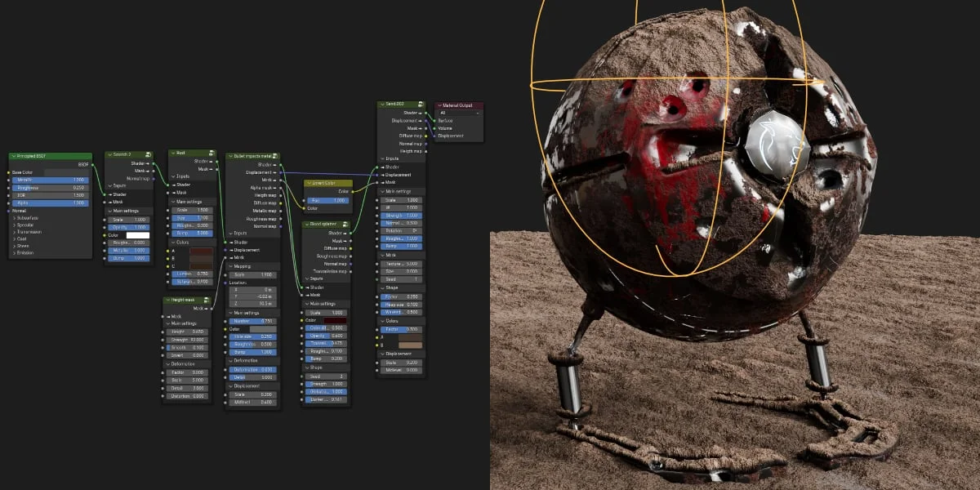
Task: Click the Color A swatch in the Rust node
Action: (203, 250)
